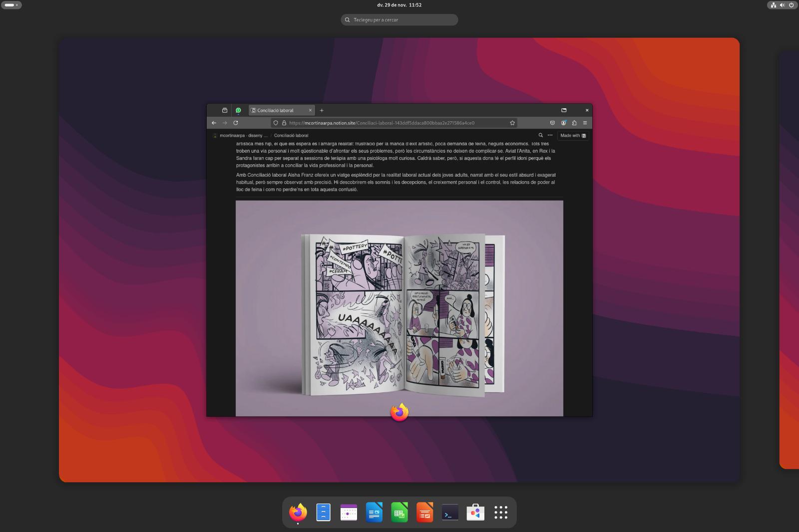Open the mcortinaarpa breadcrumb link
Viewport: 799px width, 532px height.
[x=240, y=135]
